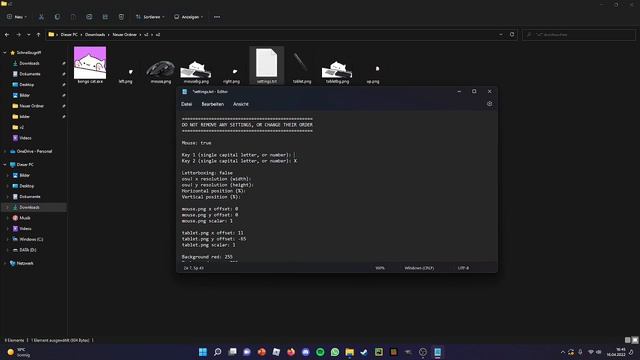640x360 pixels.
Task: Click the Rename icon in Explorer toolbar
Action: (x=89, y=17)
